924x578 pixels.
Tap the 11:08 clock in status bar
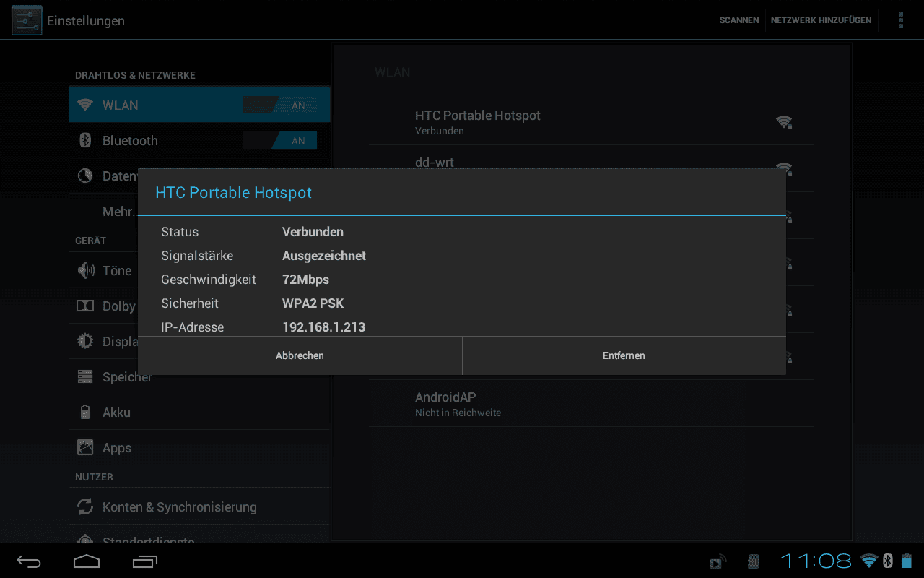point(816,561)
